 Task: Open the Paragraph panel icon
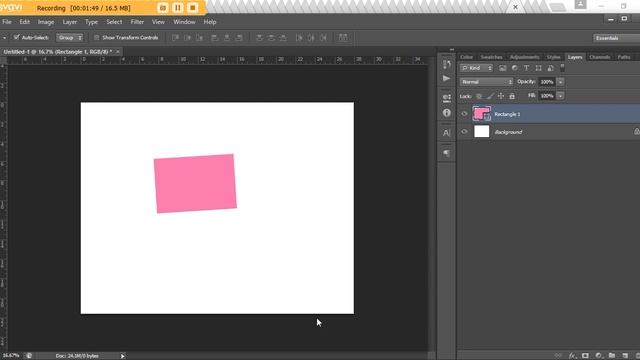coord(447,153)
